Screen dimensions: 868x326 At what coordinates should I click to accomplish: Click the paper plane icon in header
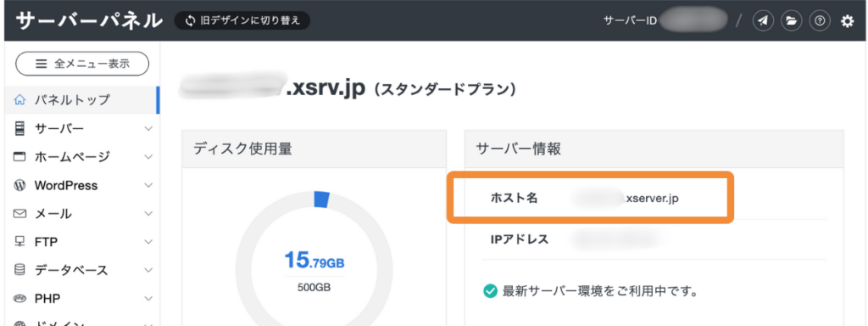pyautogui.click(x=763, y=21)
